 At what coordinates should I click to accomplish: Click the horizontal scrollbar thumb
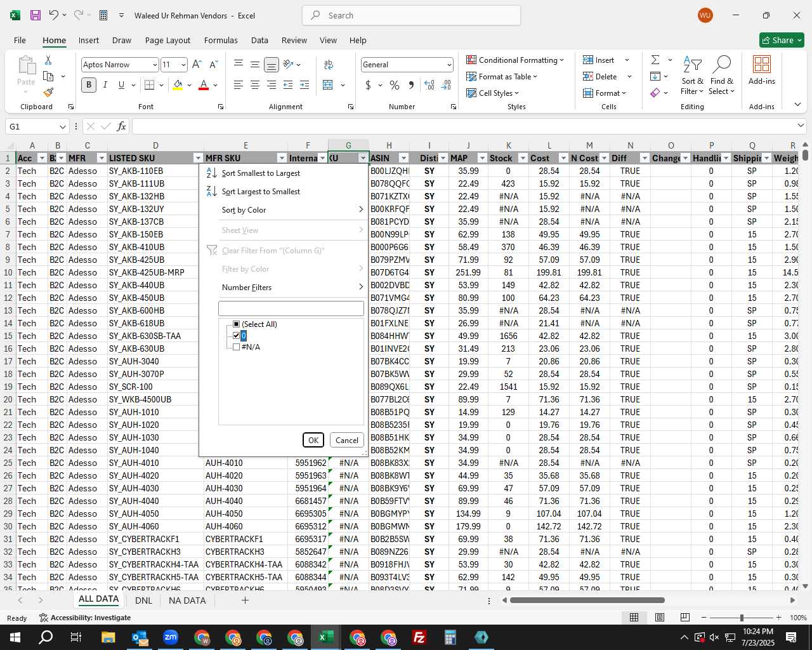click(587, 600)
